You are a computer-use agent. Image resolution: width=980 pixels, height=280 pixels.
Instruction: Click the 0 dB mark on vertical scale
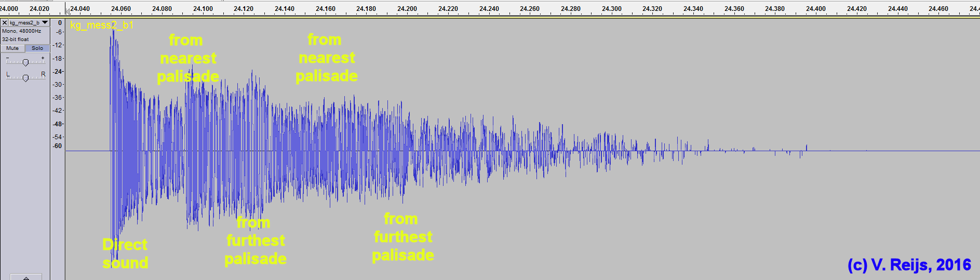(60, 23)
